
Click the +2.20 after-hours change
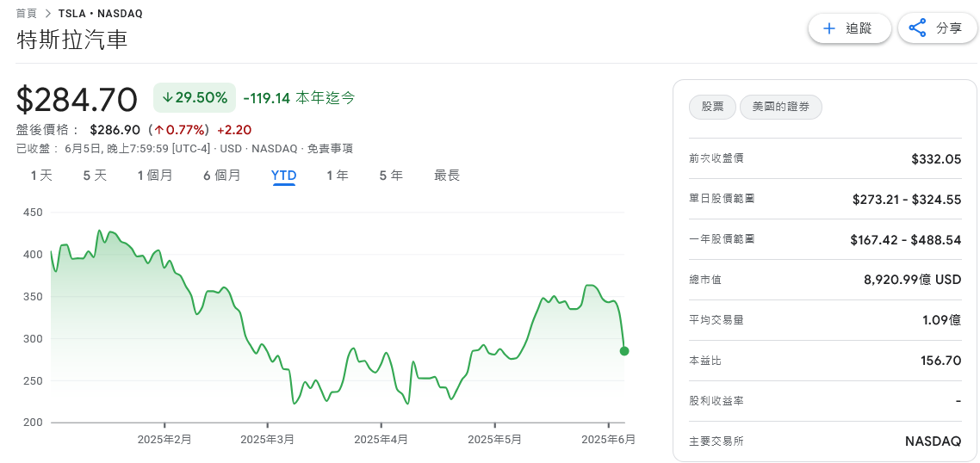point(233,130)
